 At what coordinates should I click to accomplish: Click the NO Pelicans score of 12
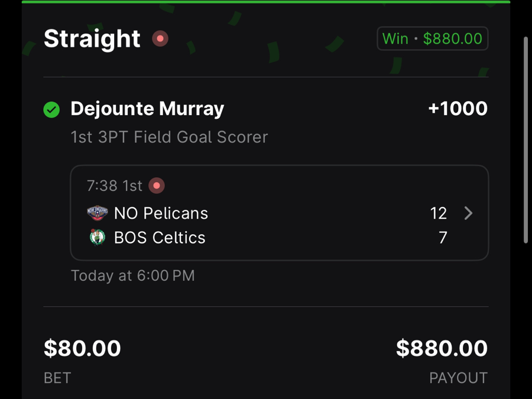(x=439, y=213)
